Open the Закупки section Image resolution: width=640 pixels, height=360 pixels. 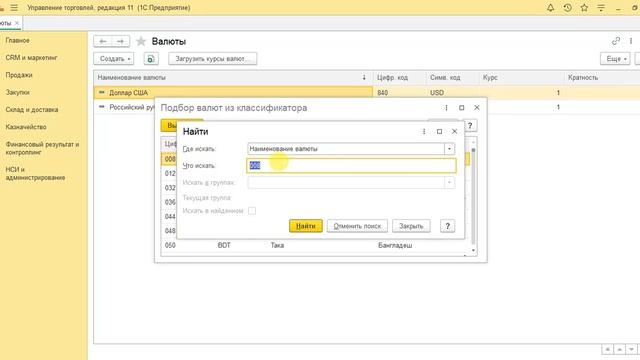tap(18, 92)
